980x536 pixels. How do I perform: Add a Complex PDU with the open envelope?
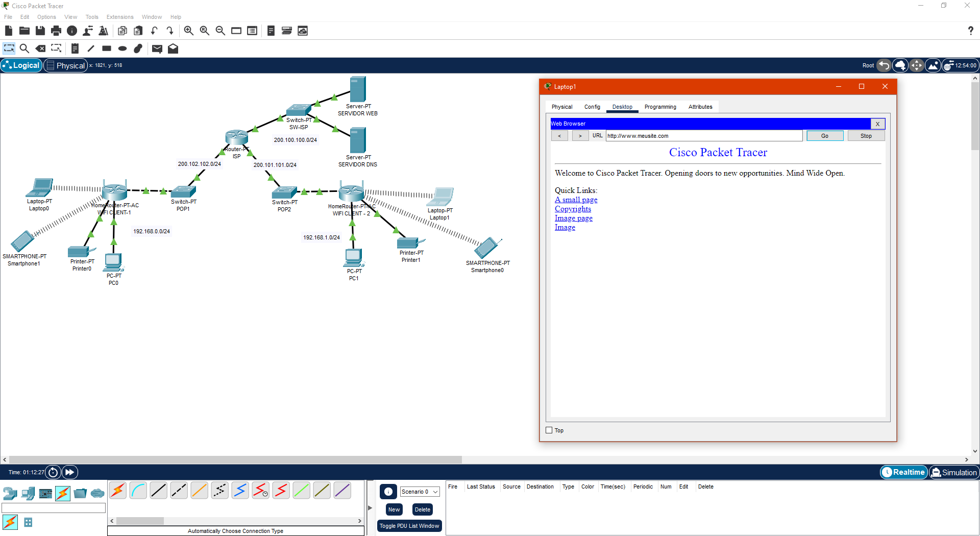point(173,48)
